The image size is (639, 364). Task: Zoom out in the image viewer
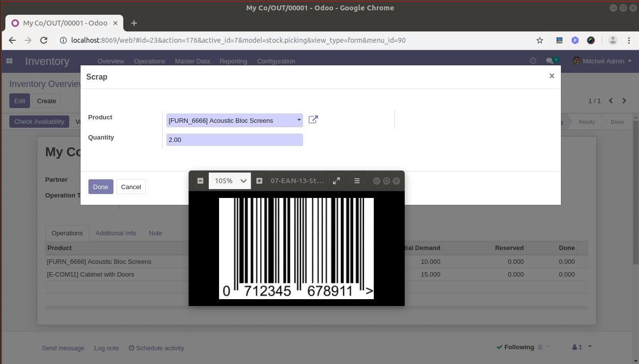click(x=200, y=181)
